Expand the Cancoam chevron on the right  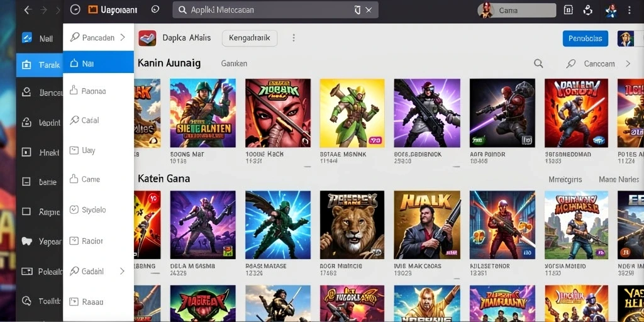point(628,64)
